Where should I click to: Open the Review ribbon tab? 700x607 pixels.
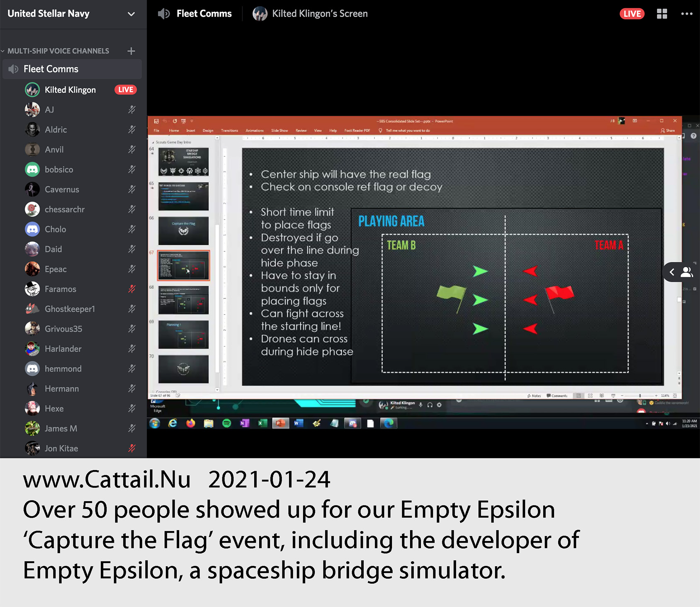click(301, 130)
